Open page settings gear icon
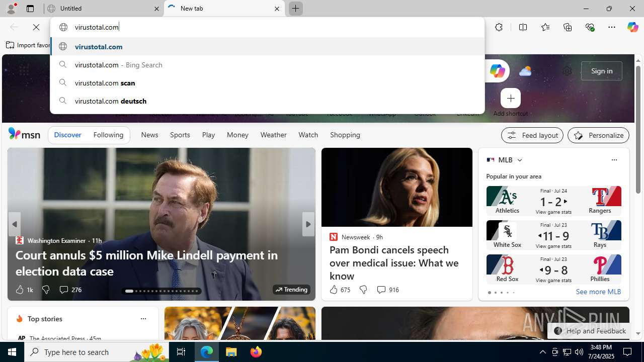The image size is (644, 362). click(567, 71)
